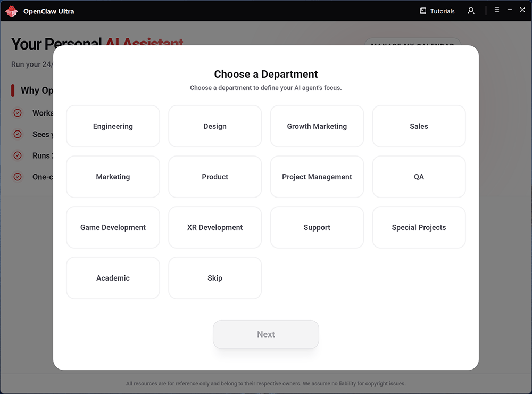Select the Engineering department card
Image resolution: width=532 pixels, height=394 pixels.
coord(113,126)
